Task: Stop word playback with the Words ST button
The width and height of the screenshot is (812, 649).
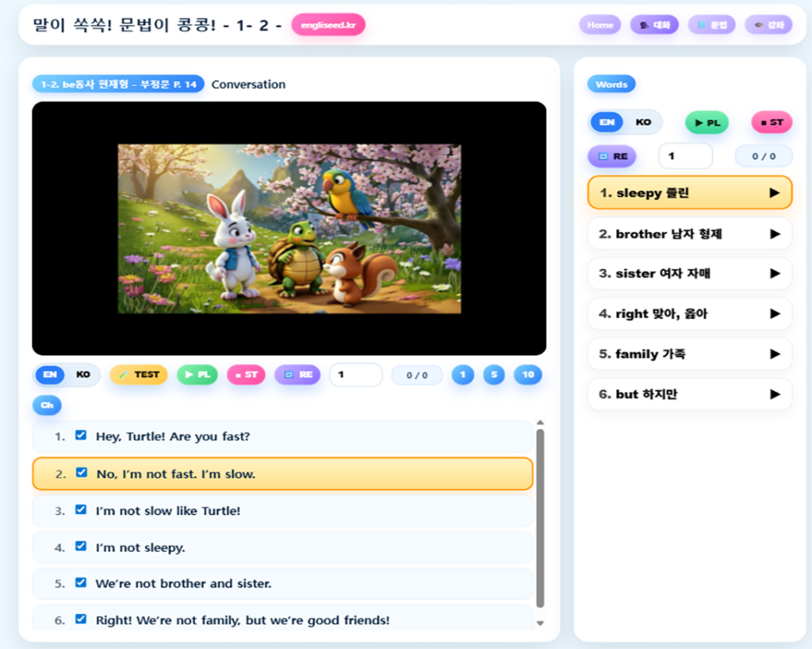Action: [x=771, y=122]
